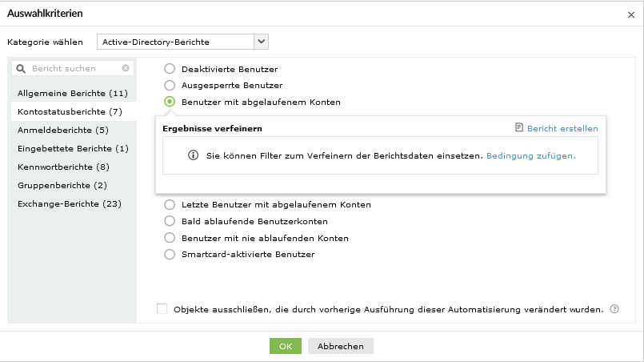
Task: Click the Bedingung zufügen link
Action: click(x=530, y=156)
